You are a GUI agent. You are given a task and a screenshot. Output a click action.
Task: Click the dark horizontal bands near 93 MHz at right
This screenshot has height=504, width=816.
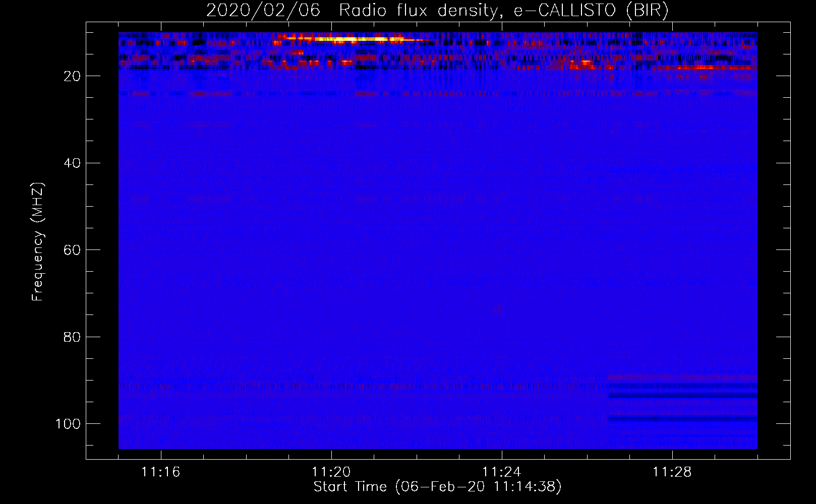682,396
